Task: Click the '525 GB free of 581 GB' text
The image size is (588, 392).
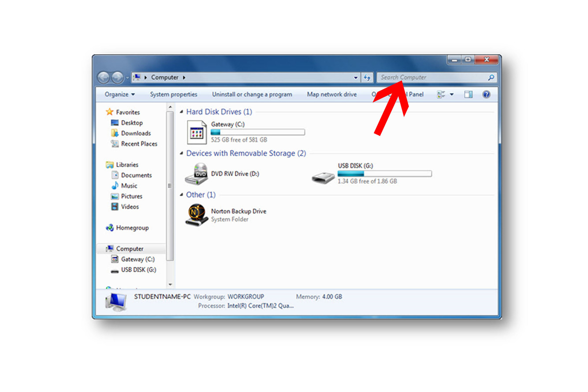Action: (x=239, y=140)
